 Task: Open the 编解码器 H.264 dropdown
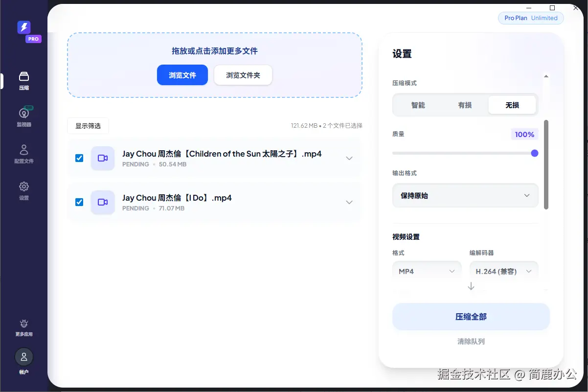coord(503,271)
